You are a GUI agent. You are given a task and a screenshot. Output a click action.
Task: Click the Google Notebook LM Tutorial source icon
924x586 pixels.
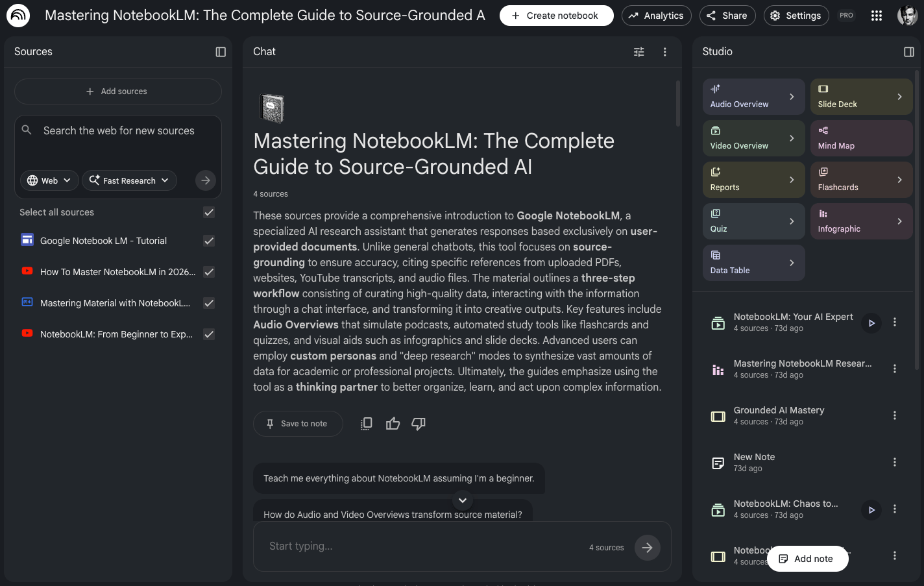click(27, 240)
